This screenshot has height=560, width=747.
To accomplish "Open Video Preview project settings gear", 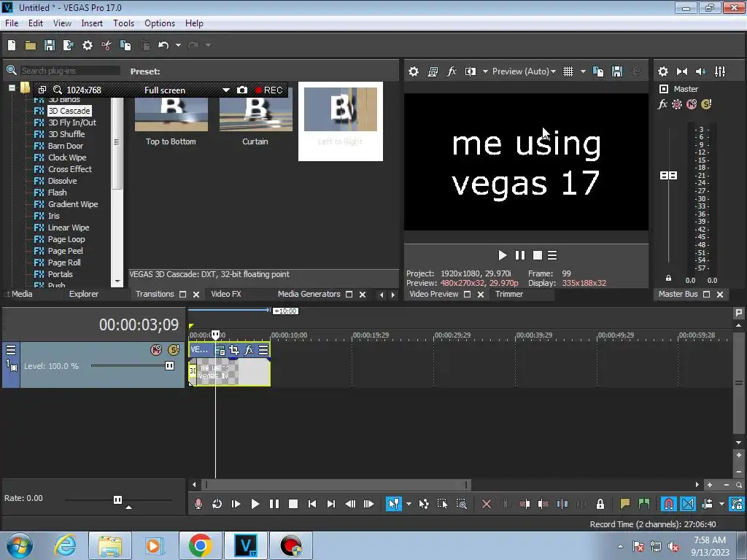I will click(x=414, y=71).
